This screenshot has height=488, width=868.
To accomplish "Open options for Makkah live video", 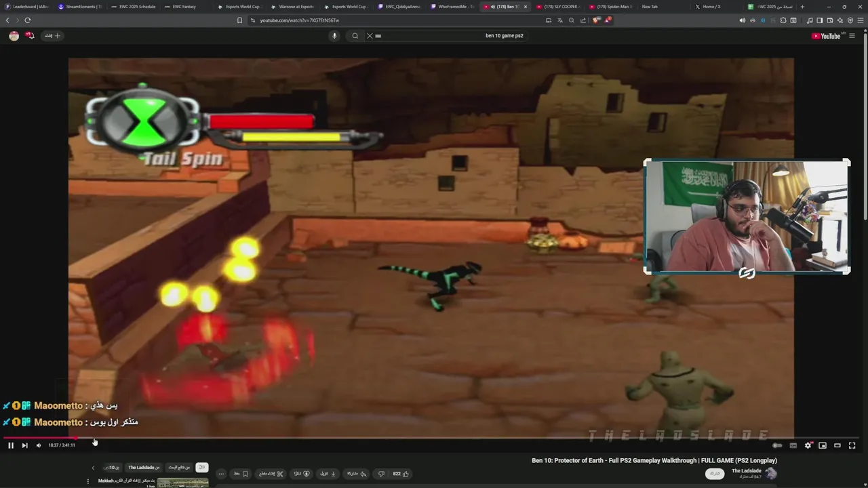I will pyautogui.click(x=87, y=481).
